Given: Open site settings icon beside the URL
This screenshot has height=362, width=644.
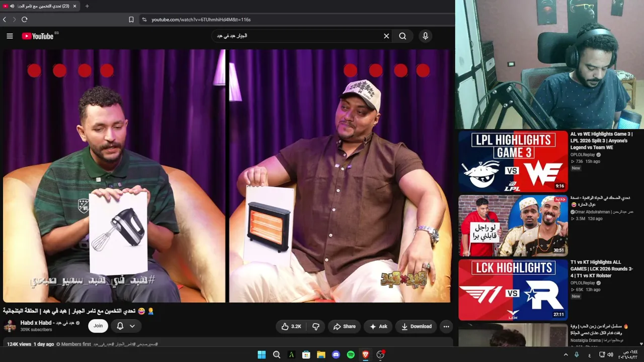Looking at the screenshot, I should (x=144, y=20).
